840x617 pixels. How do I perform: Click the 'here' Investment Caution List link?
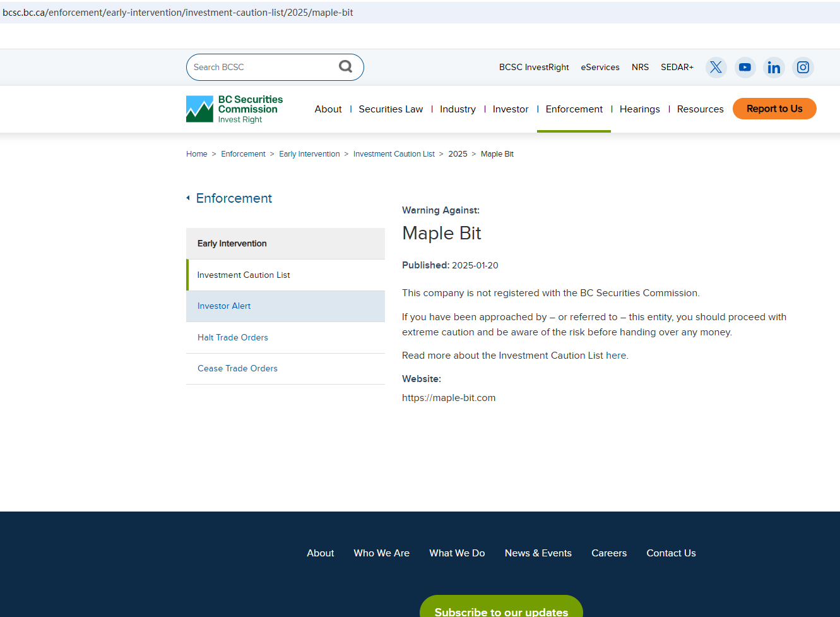(616, 356)
